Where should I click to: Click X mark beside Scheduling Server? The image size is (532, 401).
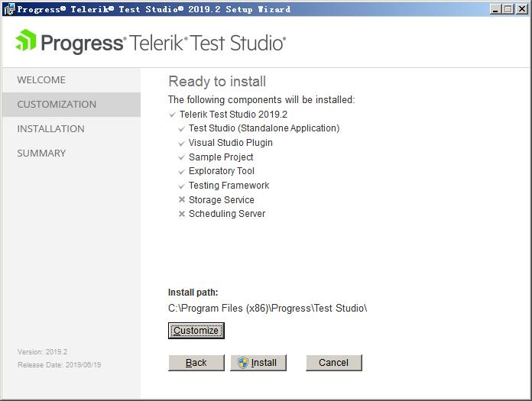click(182, 214)
